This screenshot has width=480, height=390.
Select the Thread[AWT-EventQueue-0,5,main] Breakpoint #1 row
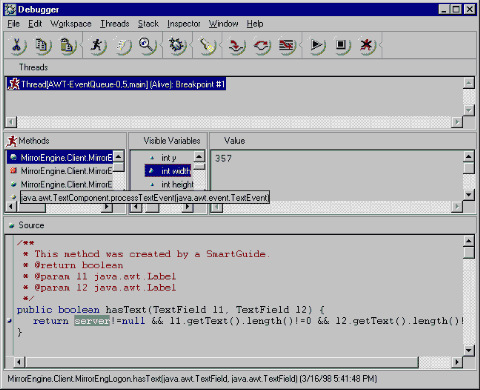116,84
